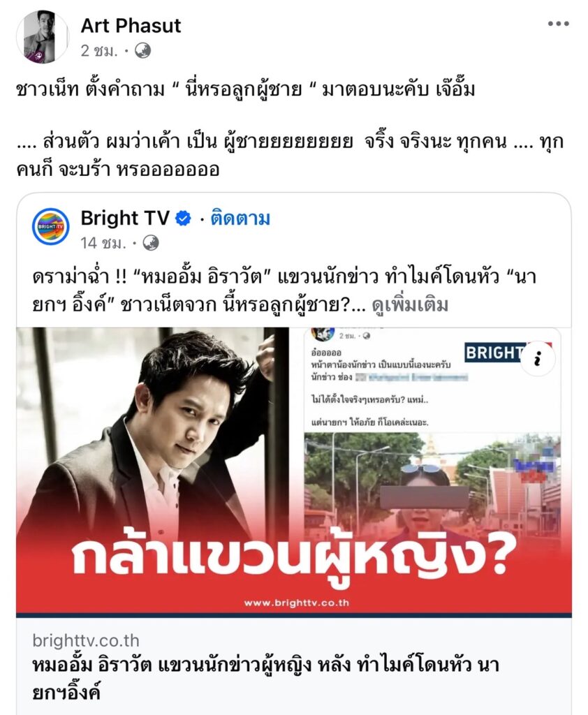This screenshot has height=715, width=588.
Task: Click the www.brighttv.co.th text on banner
Action: [297, 603]
